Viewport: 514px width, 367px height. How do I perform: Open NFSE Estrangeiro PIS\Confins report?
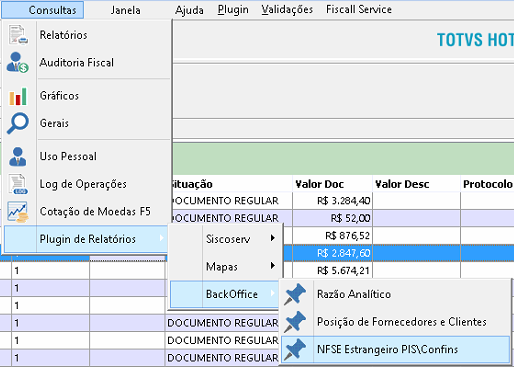(x=395, y=349)
